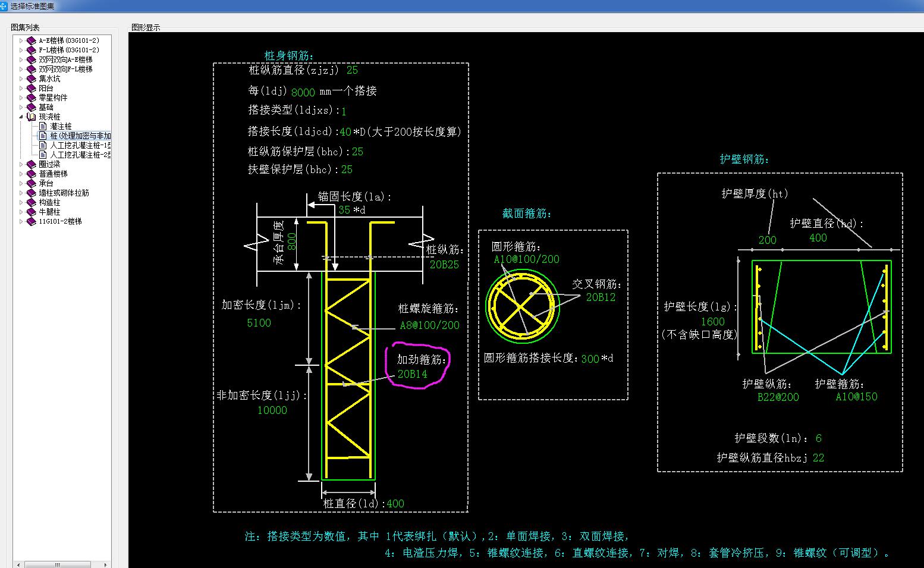Click the 桩纵筋直径(zjzj) value 25

point(352,70)
